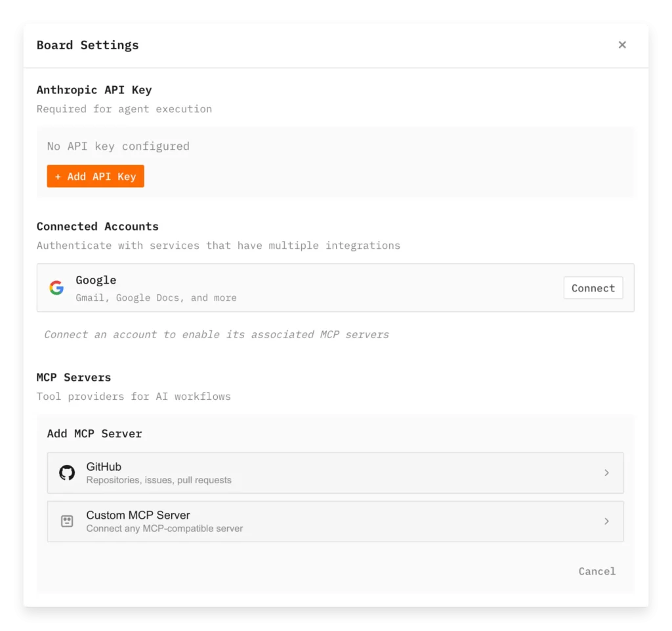Click the X icon to dismiss Board Settings
The height and width of the screenshot is (631, 672).
(622, 45)
